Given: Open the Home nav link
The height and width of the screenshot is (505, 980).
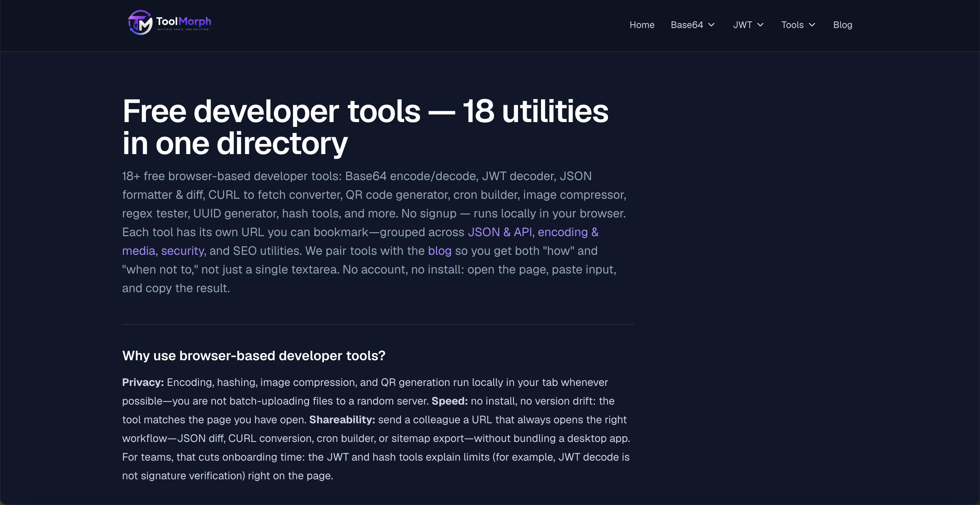Looking at the screenshot, I should (642, 25).
